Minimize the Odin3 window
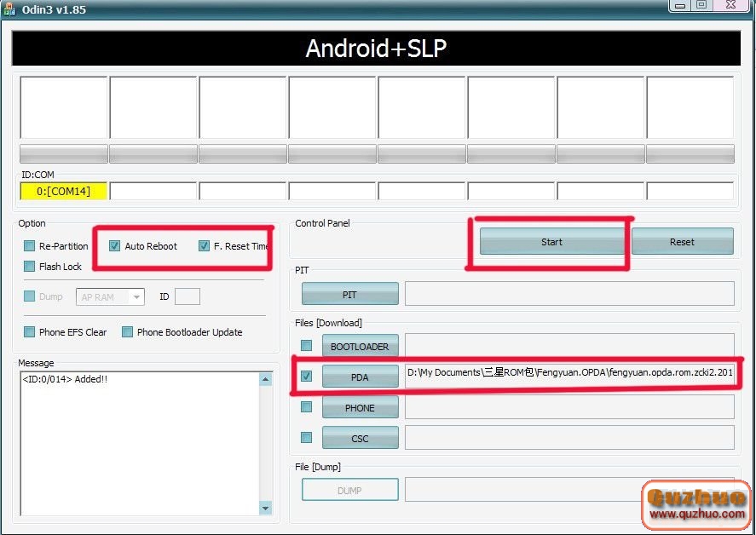756x535 pixels. (x=680, y=5)
